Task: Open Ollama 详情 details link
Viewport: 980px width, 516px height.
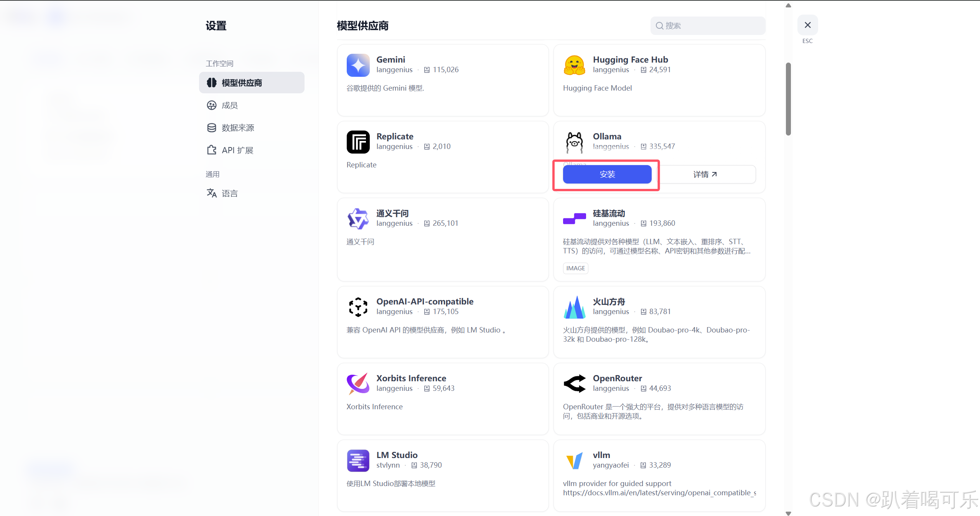Action: (706, 174)
